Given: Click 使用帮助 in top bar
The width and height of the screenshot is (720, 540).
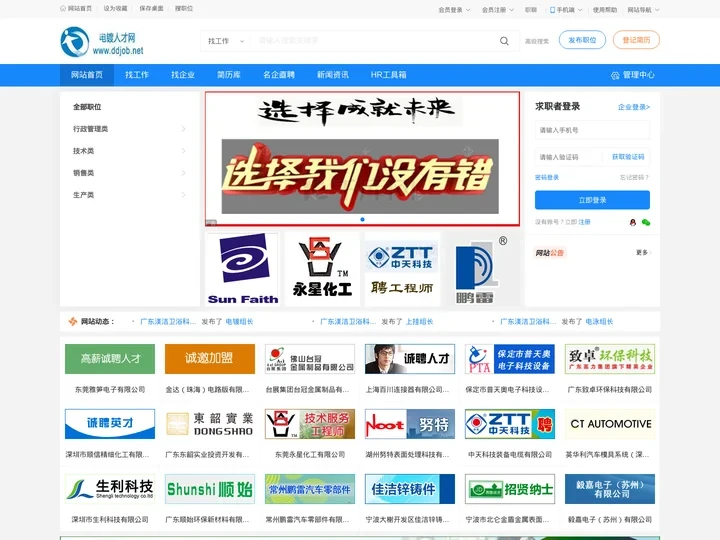Looking at the screenshot, I should [605, 10].
